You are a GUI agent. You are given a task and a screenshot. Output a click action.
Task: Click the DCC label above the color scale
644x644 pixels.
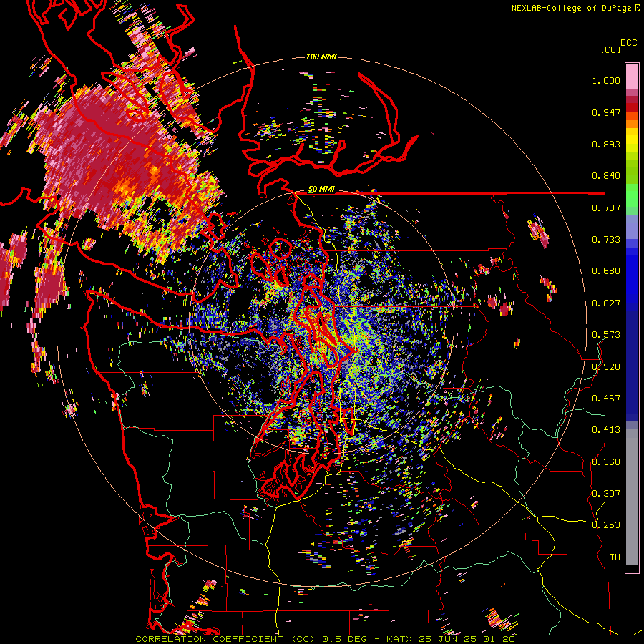[629, 43]
